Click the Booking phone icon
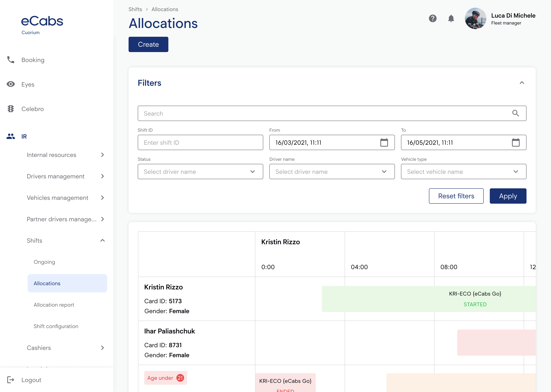The width and height of the screenshot is (551, 392). pos(11,60)
